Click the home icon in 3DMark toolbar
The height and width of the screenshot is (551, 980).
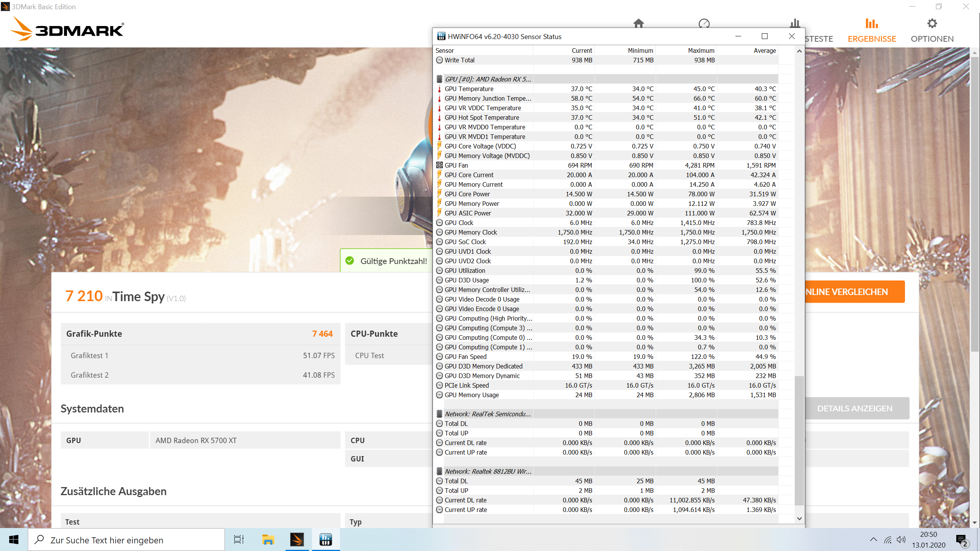coord(639,23)
